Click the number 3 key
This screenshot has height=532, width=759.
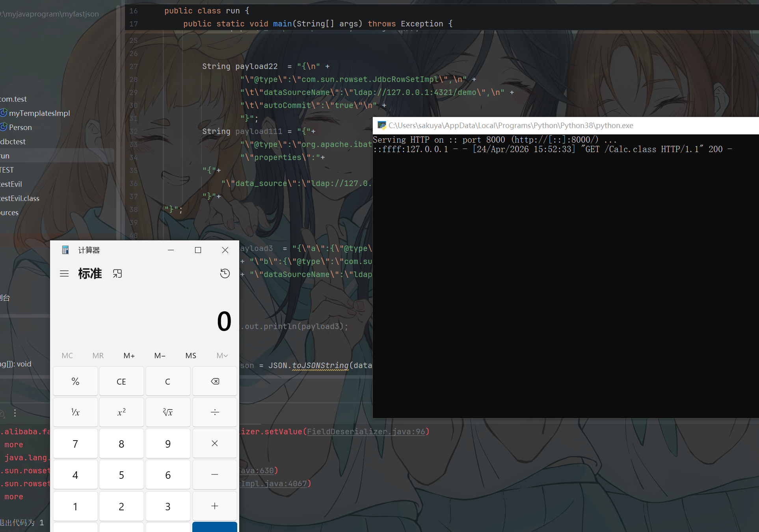[x=168, y=506]
